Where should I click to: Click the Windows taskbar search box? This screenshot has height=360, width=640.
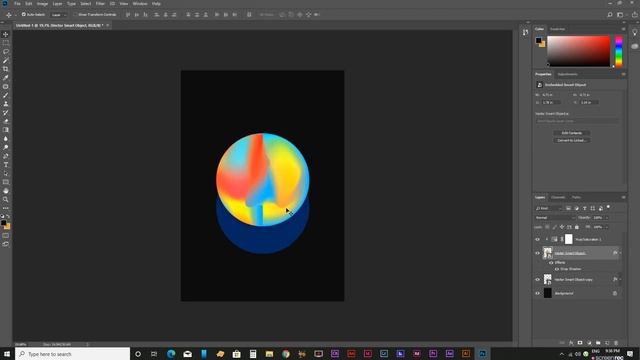[x=73, y=354]
